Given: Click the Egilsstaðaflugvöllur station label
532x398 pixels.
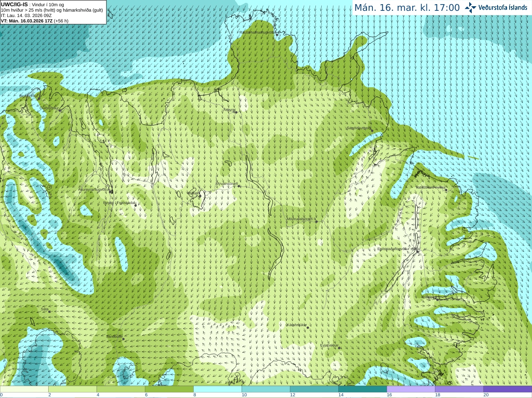Looking at the screenshot, I should (397, 249).
